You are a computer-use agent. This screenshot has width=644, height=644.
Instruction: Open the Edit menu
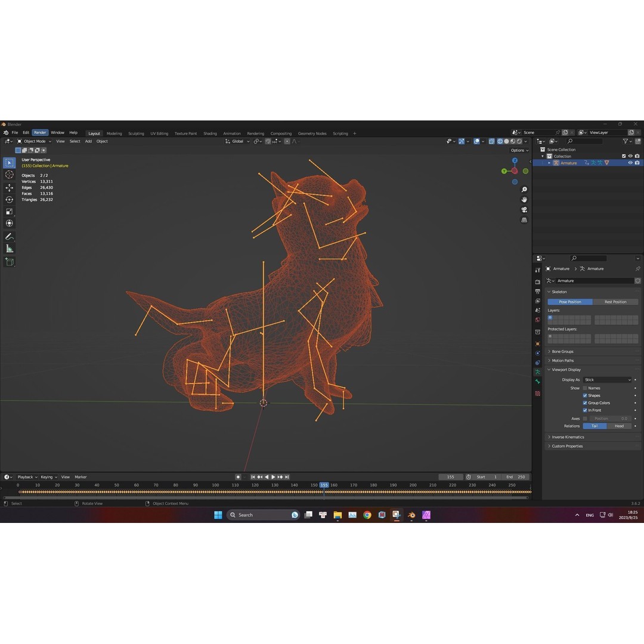pyautogui.click(x=26, y=132)
